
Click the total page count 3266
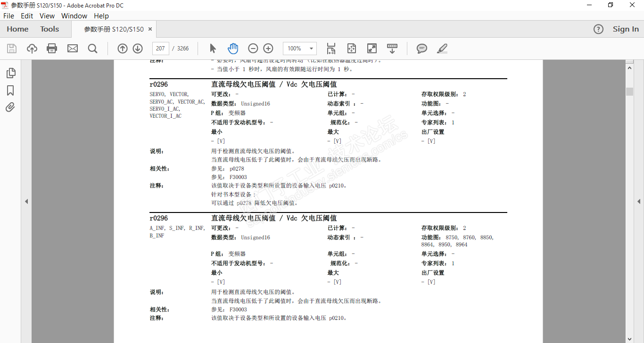[183, 49]
